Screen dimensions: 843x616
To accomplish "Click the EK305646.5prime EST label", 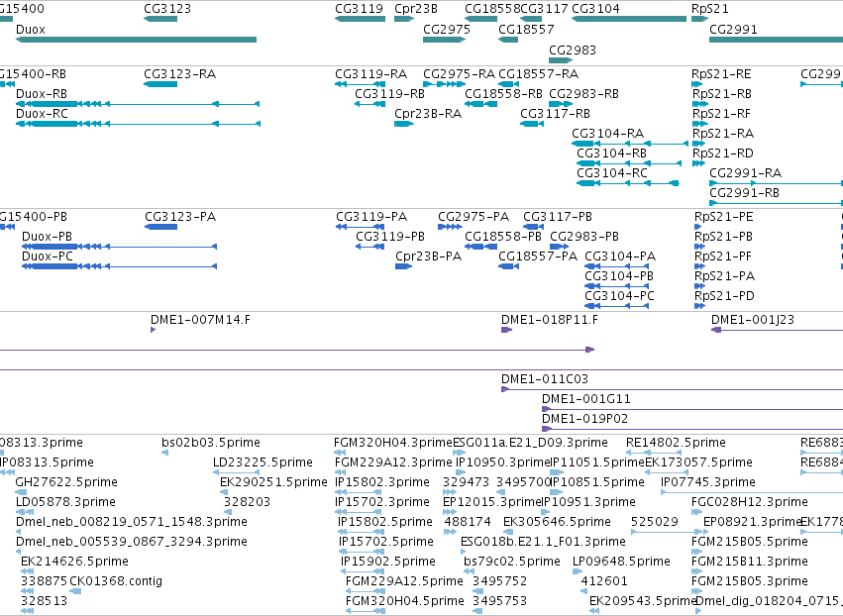I will (557, 522).
